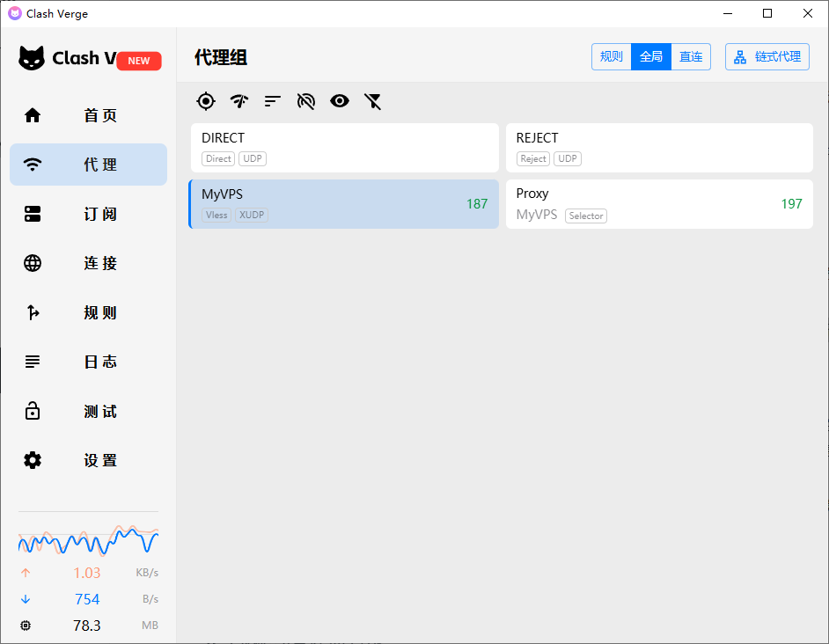Image resolution: width=829 pixels, height=644 pixels.
Task: Click the Direct tag on DIRECT card
Action: tap(218, 158)
